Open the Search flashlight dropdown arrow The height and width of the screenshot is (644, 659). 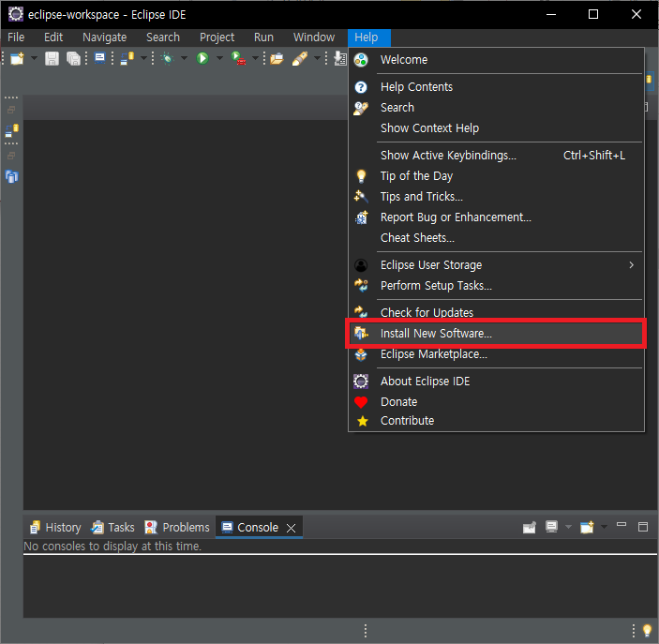coord(317,58)
